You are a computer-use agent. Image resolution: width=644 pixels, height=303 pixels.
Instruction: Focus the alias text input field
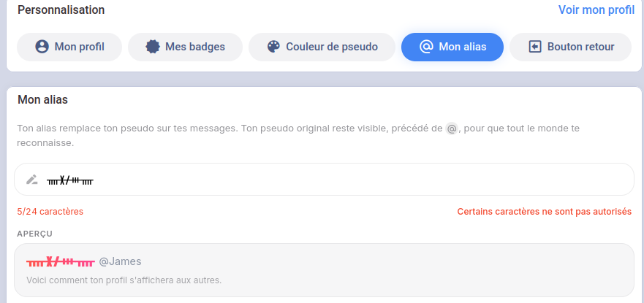(324, 179)
